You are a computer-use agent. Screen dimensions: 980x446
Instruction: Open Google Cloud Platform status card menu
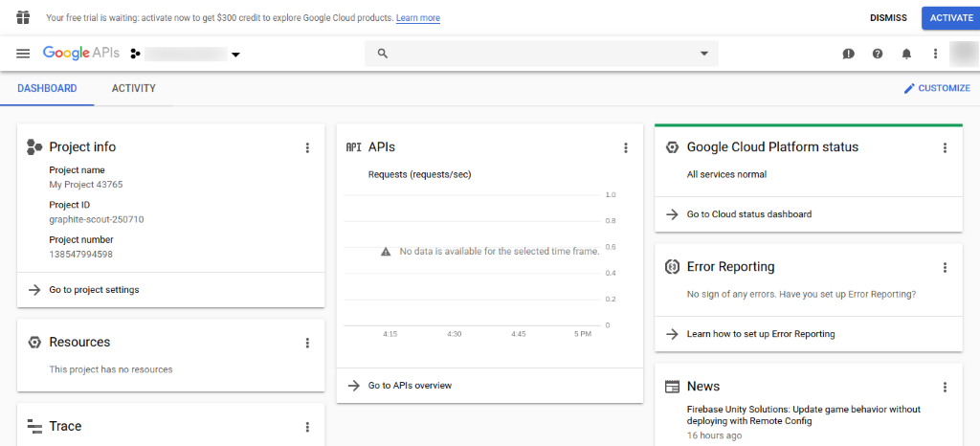(945, 147)
